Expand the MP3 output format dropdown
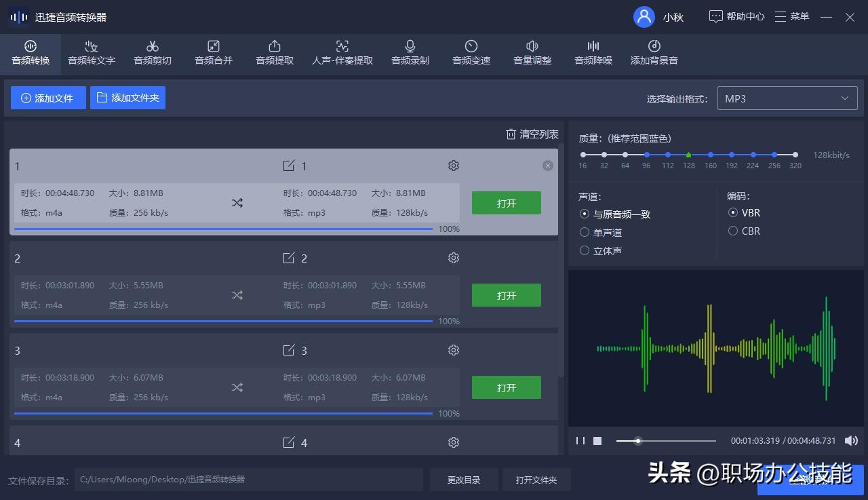 787,98
